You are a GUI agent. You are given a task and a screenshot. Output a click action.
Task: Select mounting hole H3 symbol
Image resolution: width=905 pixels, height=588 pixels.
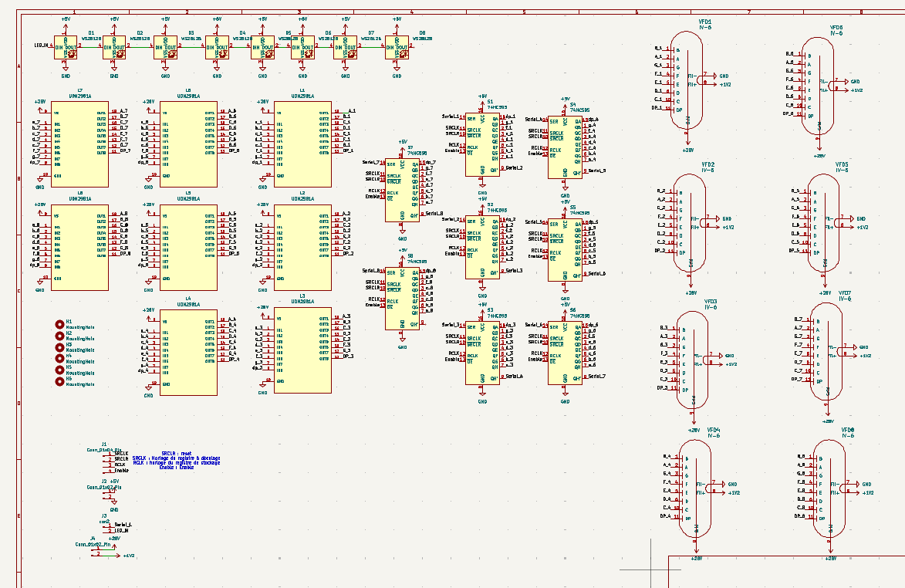[59, 347]
